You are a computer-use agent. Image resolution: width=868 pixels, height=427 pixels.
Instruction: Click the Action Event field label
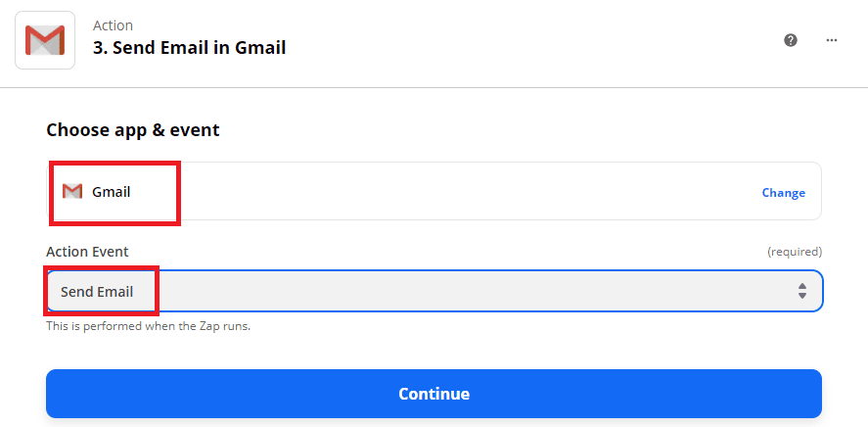click(87, 252)
